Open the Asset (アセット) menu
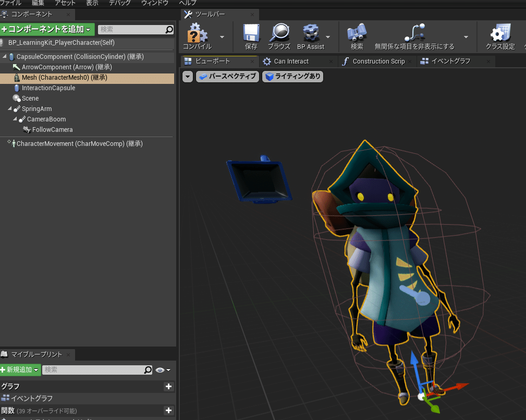 click(65, 3)
